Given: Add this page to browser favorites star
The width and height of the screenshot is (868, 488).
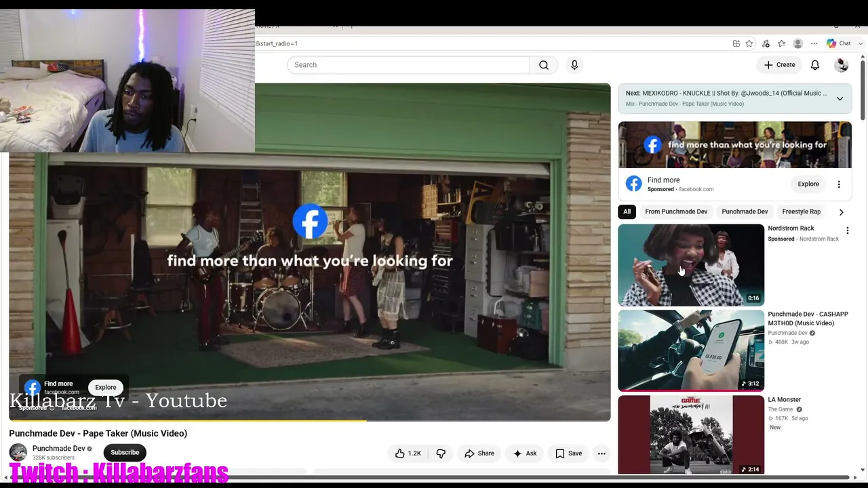Looking at the screenshot, I should (x=749, y=43).
